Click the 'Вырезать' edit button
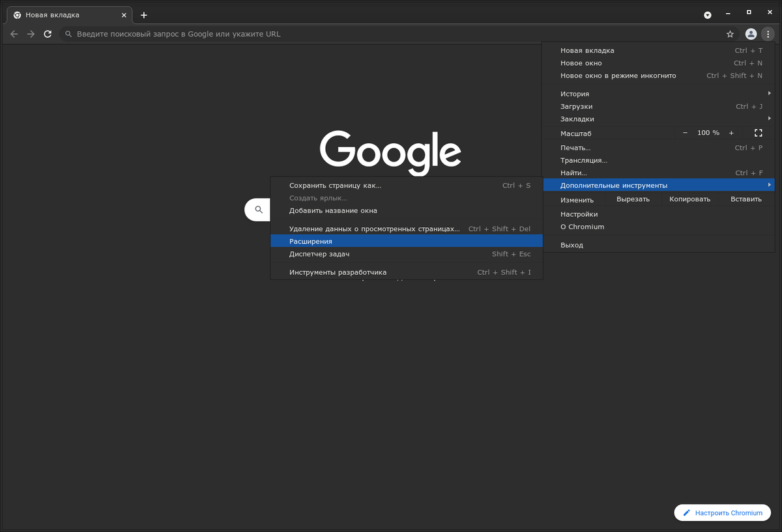The width and height of the screenshot is (782, 532). (x=633, y=199)
